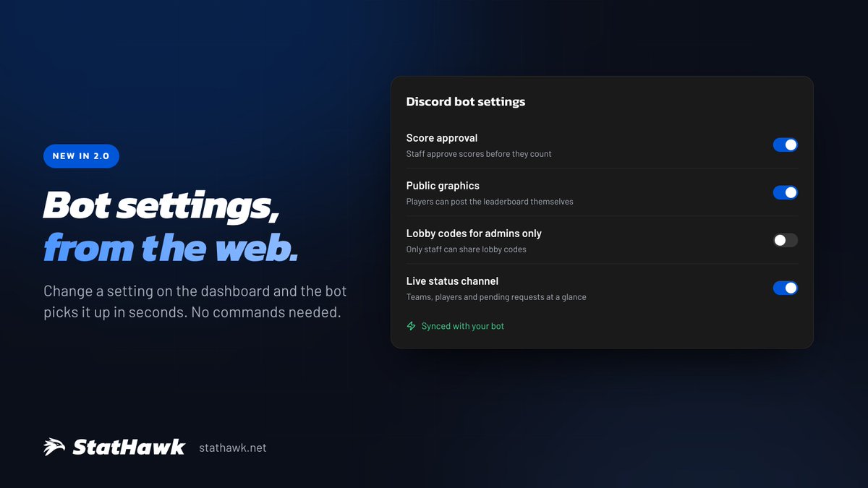The image size is (868, 488).
Task: Click the blue 'from the web.' headline
Action: click(171, 248)
